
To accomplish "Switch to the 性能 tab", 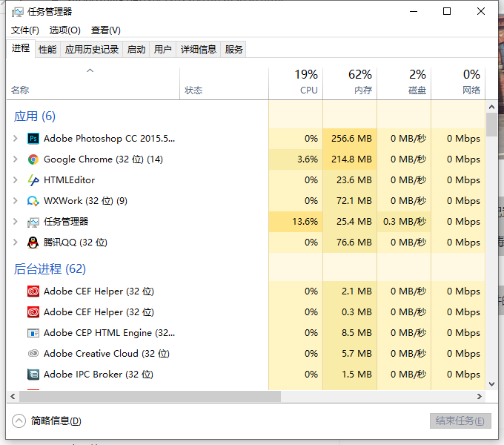I will [x=47, y=50].
